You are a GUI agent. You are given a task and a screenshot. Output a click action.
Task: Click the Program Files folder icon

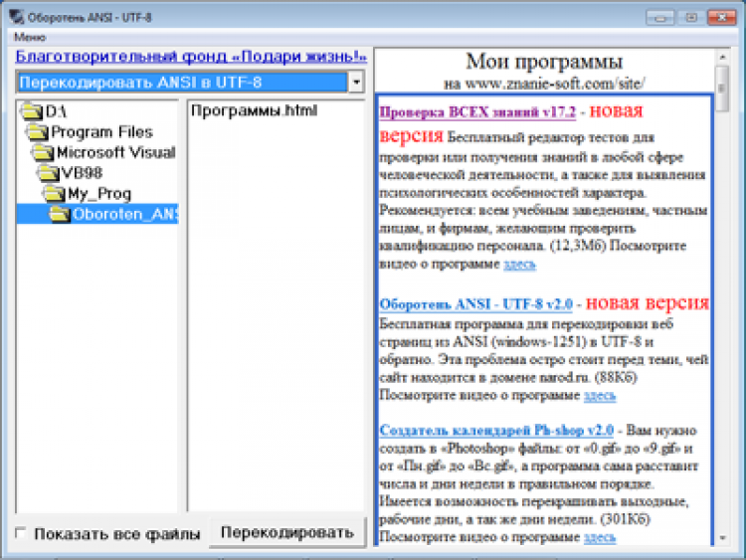(x=37, y=132)
